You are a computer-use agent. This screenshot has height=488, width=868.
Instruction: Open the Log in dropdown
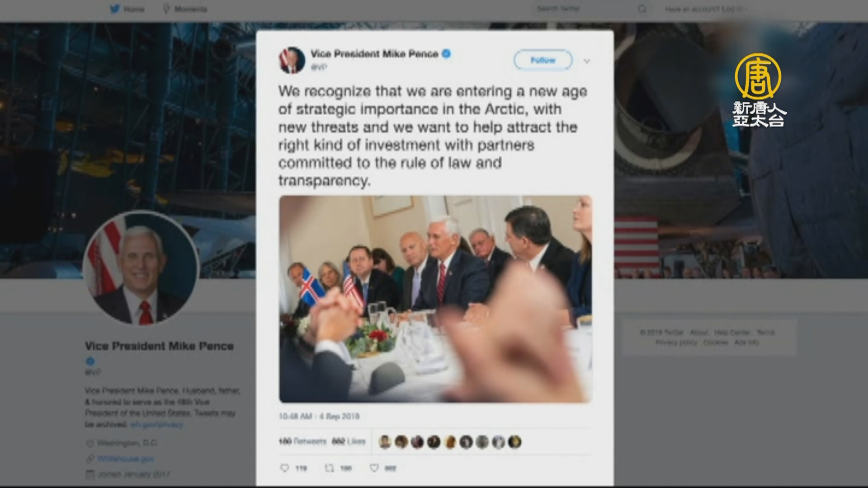pos(706,9)
